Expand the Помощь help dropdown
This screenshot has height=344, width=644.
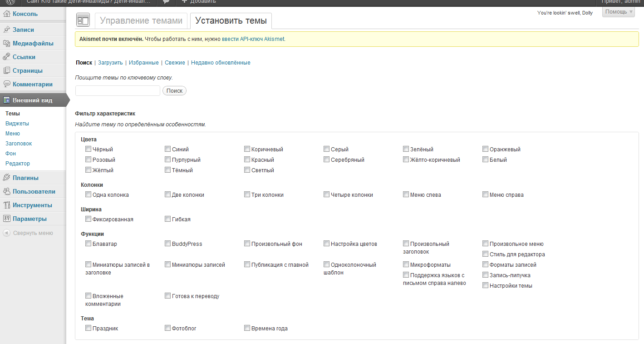point(618,12)
